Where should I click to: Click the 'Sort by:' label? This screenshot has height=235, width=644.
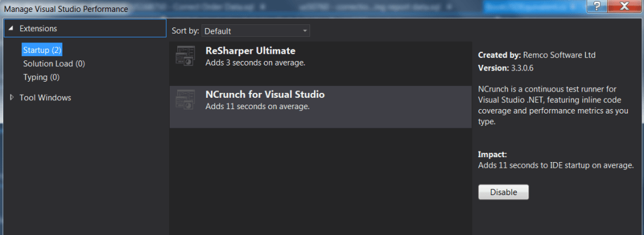tap(185, 31)
